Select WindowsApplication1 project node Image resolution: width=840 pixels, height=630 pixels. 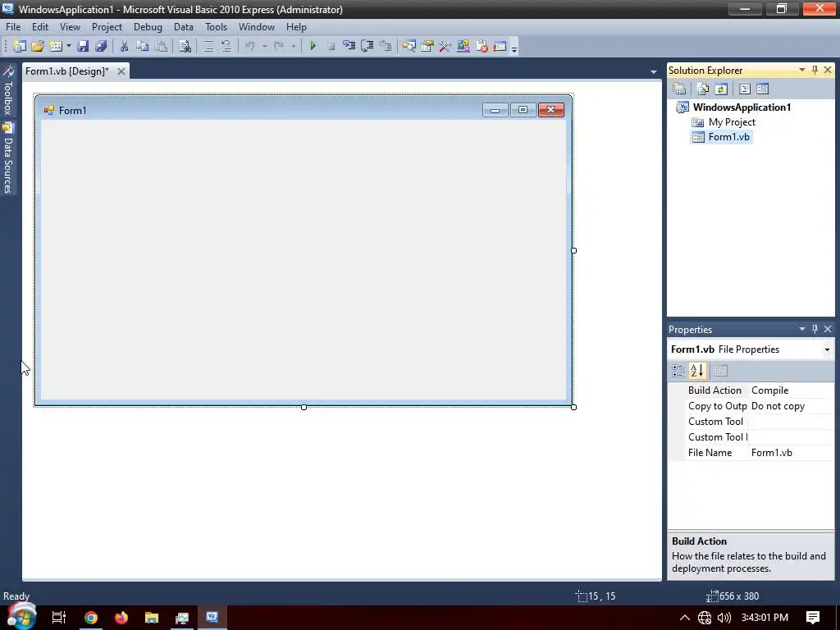click(x=742, y=107)
